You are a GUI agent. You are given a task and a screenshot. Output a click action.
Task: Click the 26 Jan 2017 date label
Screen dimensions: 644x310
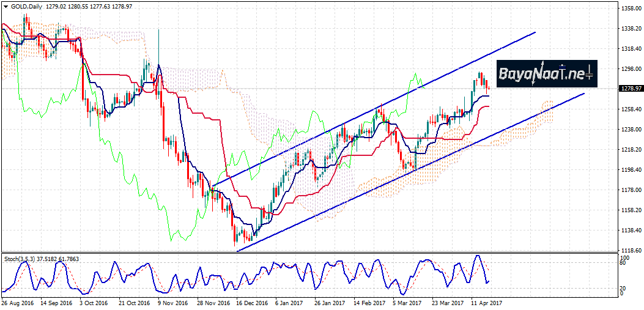pyautogui.click(x=329, y=303)
